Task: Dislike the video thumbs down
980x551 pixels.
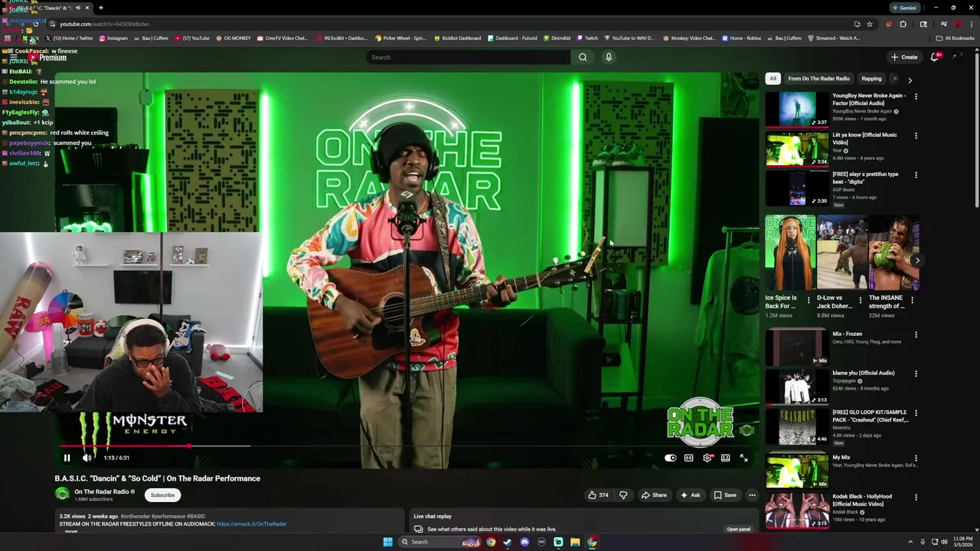Action: 623,495
